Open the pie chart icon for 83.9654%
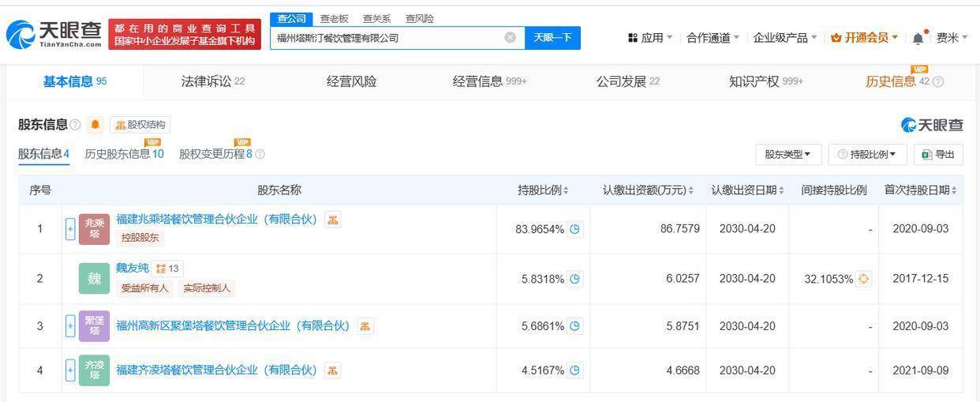 [x=575, y=229]
